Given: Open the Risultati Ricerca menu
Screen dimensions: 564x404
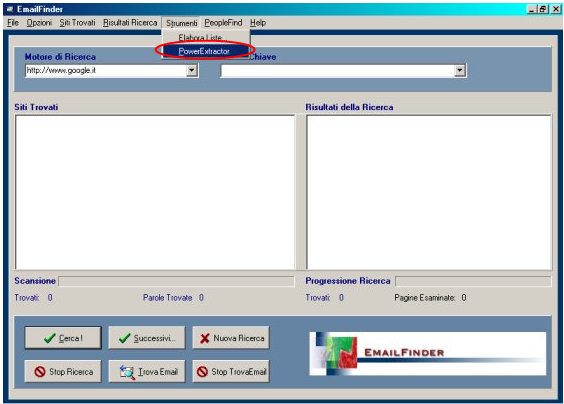Looking at the screenshot, I should pos(130,23).
